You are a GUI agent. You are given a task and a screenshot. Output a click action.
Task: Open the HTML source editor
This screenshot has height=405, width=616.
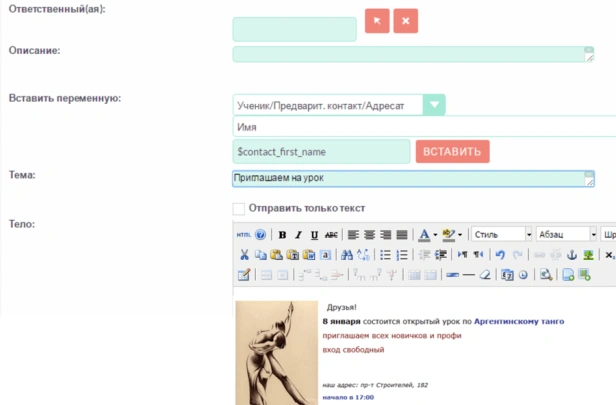(x=243, y=235)
